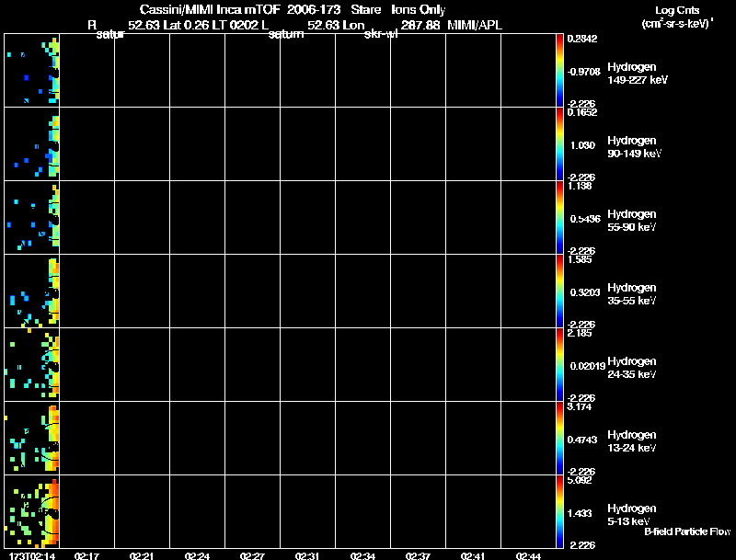Select the '02:27' time axis label

[252, 555]
